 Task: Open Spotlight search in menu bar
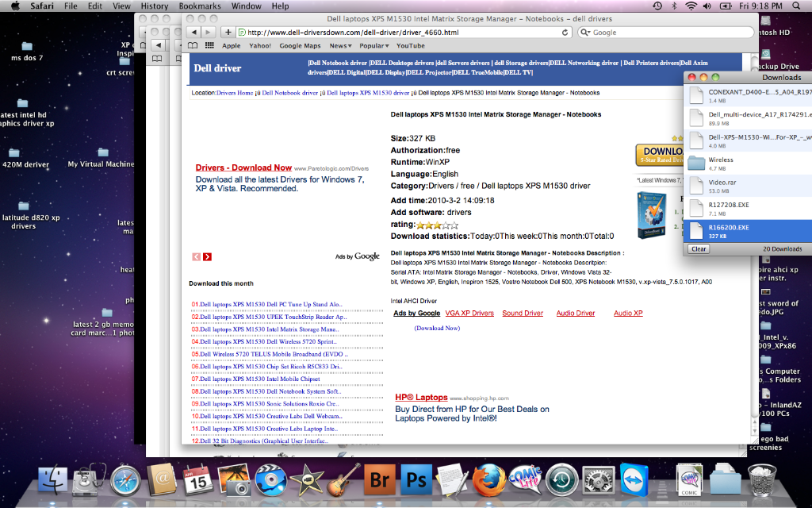(796, 6)
